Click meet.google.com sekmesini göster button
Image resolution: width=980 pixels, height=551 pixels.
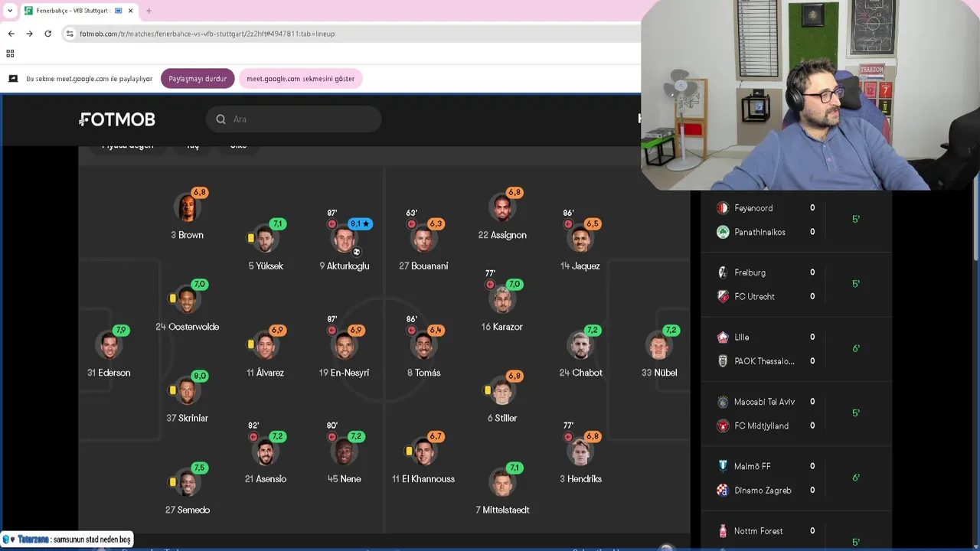point(300,79)
